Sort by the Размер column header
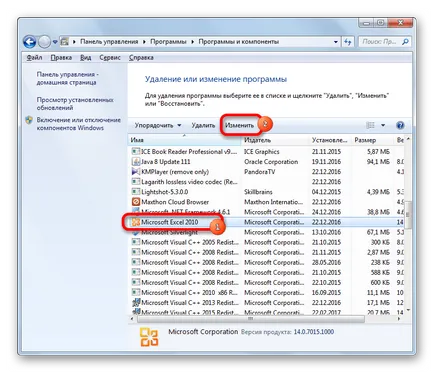 373,140
